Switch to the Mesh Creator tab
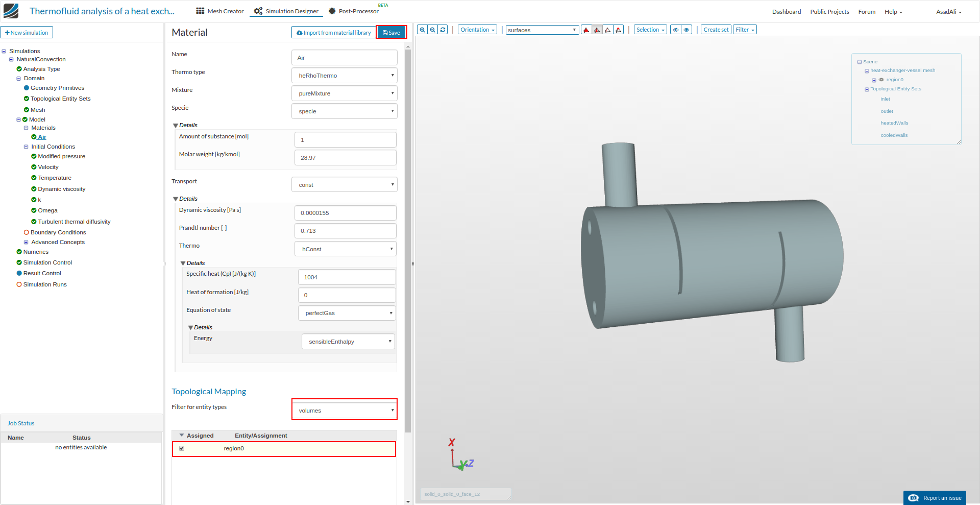This screenshot has height=505, width=980. point(220,11)
